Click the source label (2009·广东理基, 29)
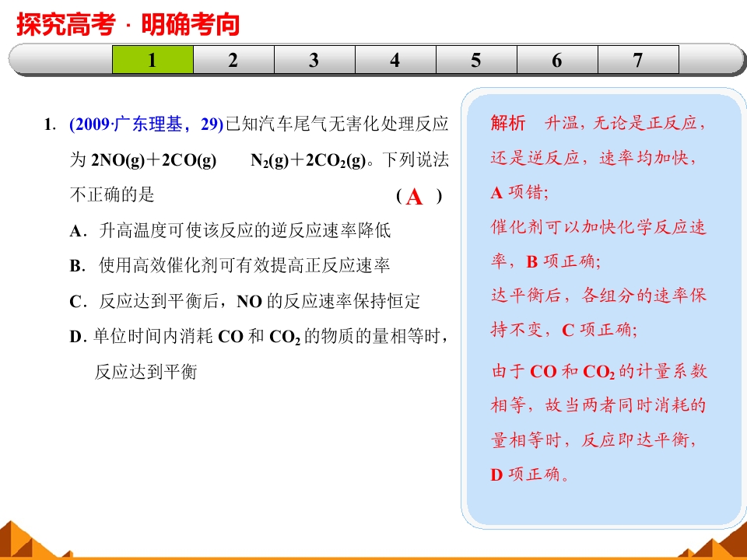This screenshot has width=747, height=560. (146, 124)
